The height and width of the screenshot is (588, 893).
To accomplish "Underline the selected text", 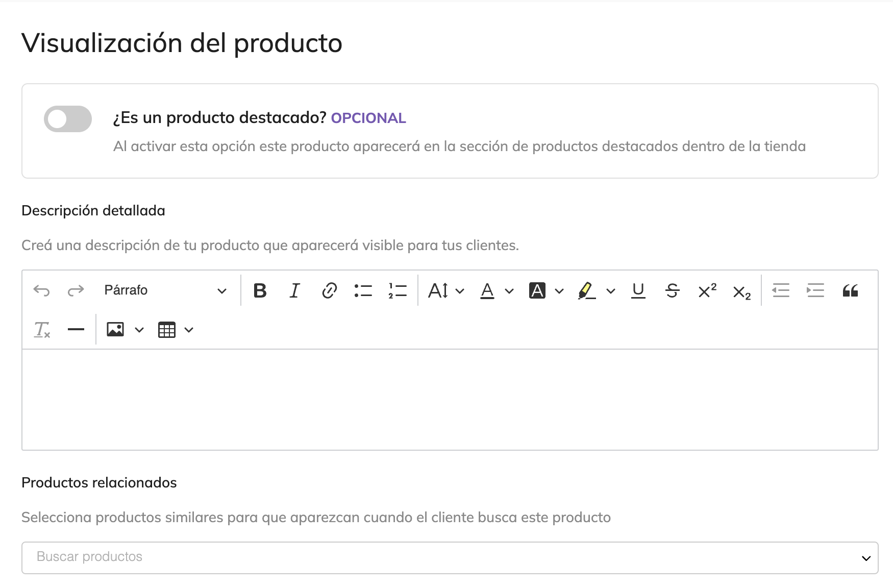I will coord(638,290).
